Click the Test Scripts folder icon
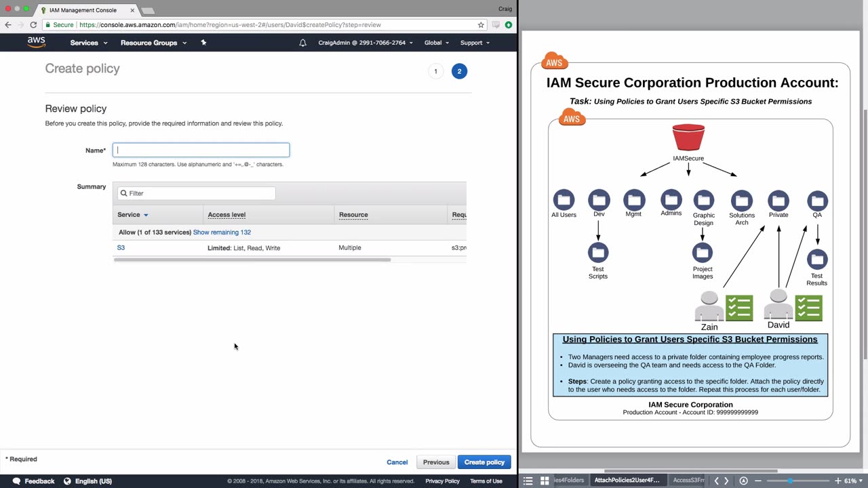The image size is (868, 488). pyautogui.click(x=598, y=253)
